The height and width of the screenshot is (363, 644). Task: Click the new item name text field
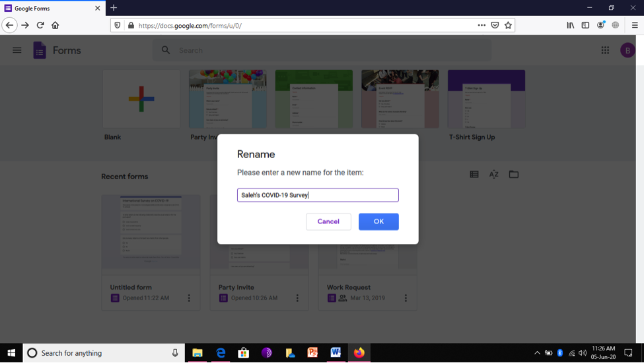pos(318,195)
